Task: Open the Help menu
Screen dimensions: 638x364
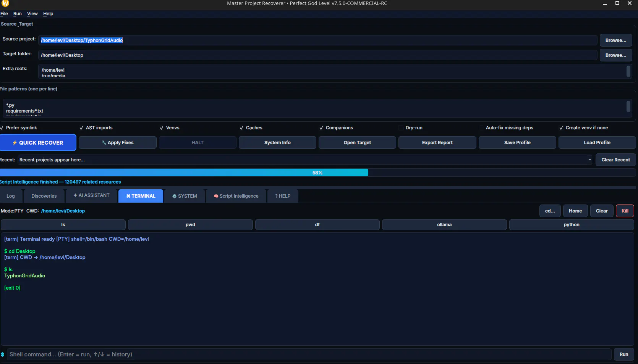Action: pos(48,14)
